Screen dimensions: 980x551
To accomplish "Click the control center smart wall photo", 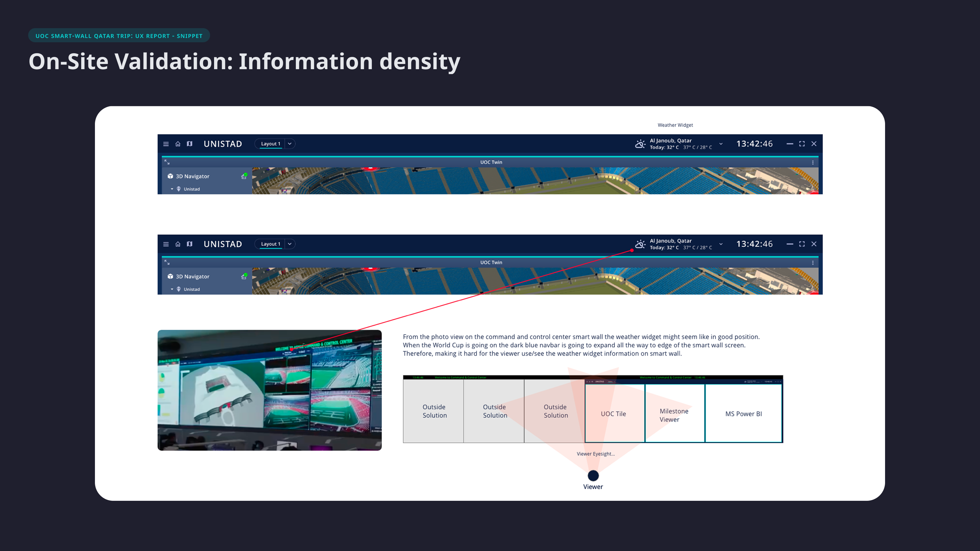I will (269, 390).
